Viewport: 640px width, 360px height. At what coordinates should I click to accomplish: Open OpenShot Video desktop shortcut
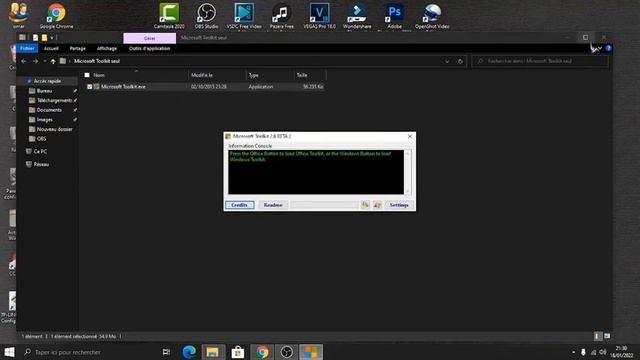[432, 16]
